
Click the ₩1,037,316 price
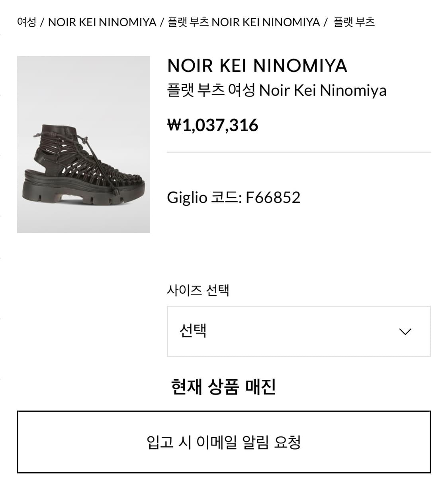pos(213,125)
